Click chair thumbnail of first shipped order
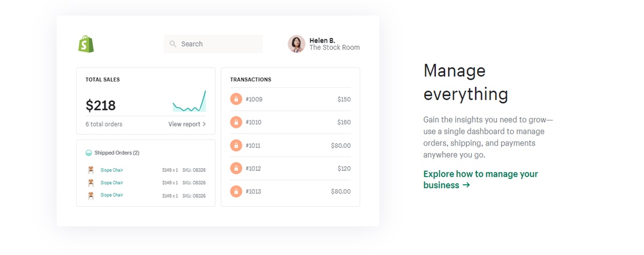Viewport: 644px width, 255px height. (91, 170)
